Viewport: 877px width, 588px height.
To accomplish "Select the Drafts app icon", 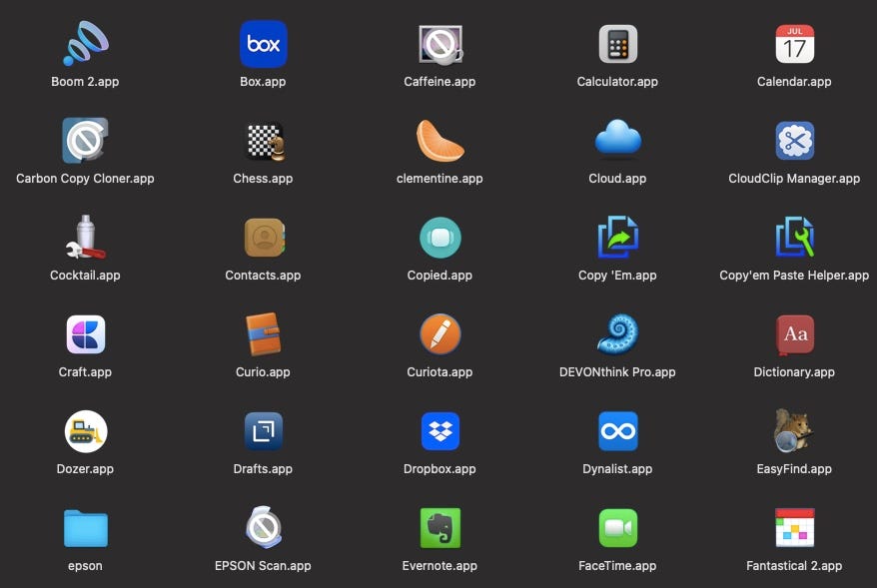I will point(263,431).
